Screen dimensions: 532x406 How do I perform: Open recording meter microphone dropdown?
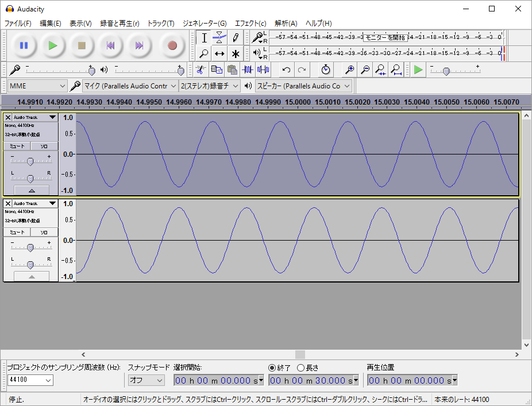pyautogui.click(x=260, y=37)
